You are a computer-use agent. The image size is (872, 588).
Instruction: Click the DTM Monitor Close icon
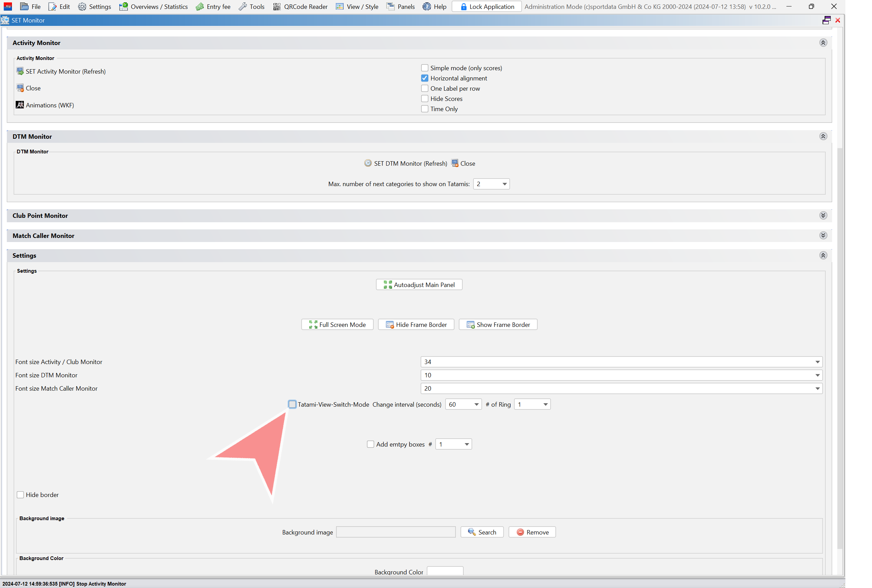[455, 163]
